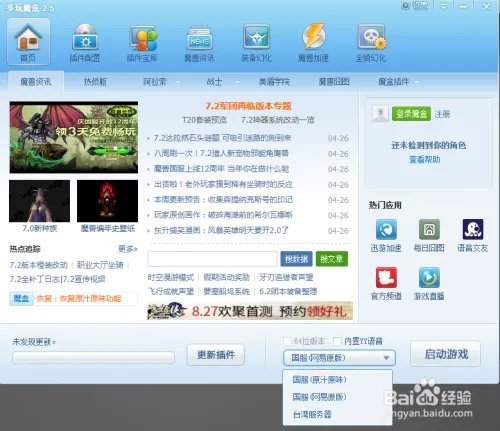The height and width of the screenshot is (431, 500).
Task: Open the 阿拉索 tab
Action: tap(155, 81)
